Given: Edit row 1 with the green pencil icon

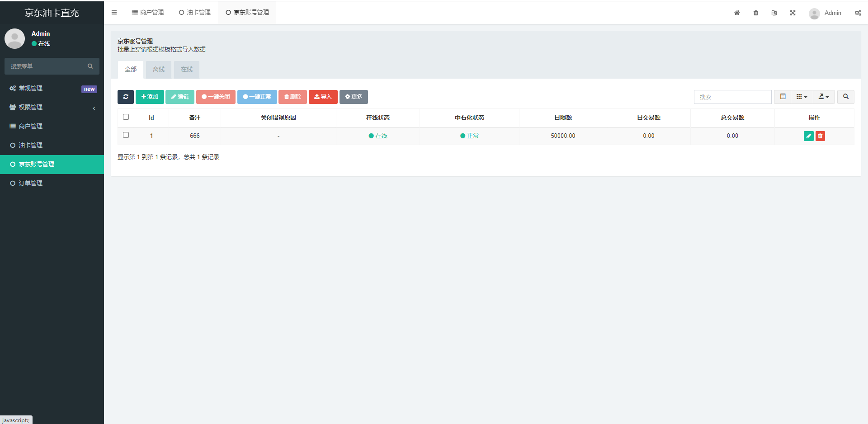Looking at the screenshot, I should [809, 136].
